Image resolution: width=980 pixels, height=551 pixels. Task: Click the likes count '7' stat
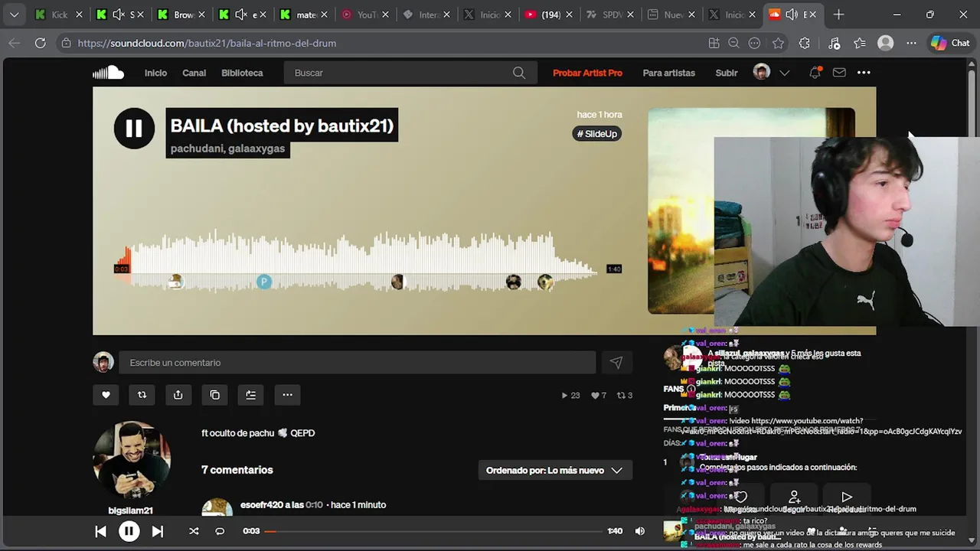pyautogui.click(x=599, y=396)
